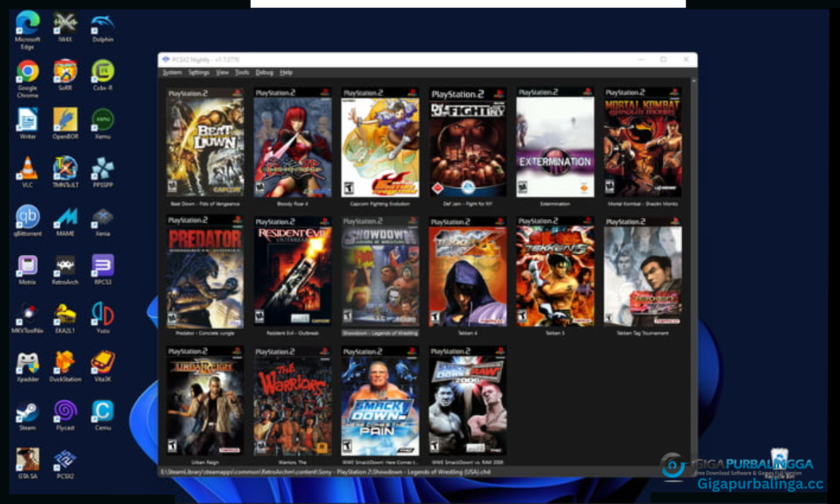Select the Bloody Roar 4 cover
This screenshot has height=504, width=840.
click(x=293, y=142)
